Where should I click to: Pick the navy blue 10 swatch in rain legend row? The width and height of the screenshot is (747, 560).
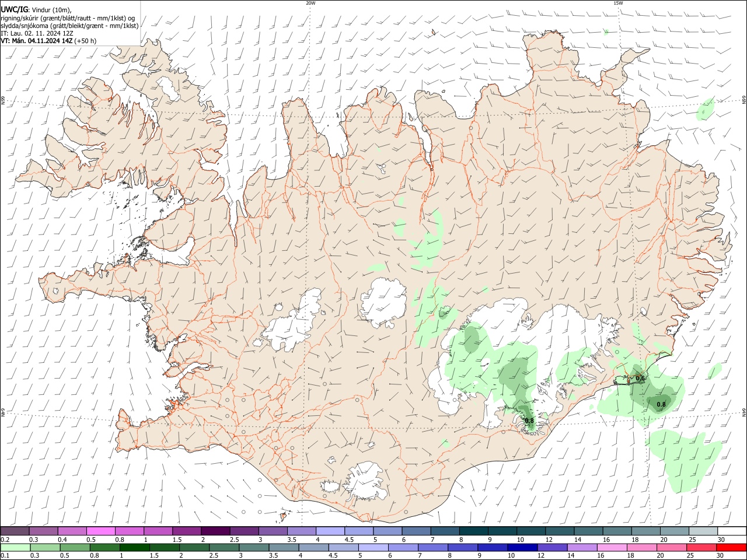522,547
